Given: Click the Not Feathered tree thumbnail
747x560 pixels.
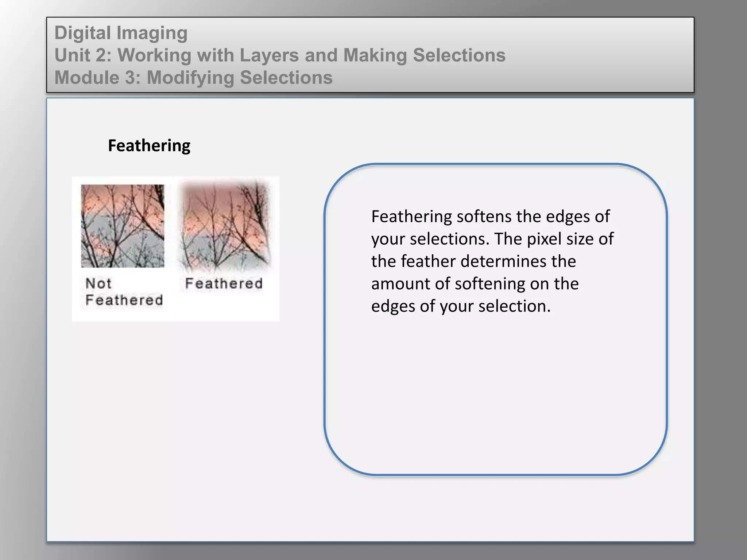Looking at the screenshot, I should pyautogui.click(x=123, y=226).
